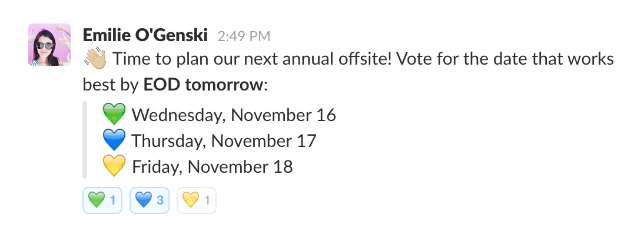Click the gray blockquote bar
The height and width of the screenshot is (238, 644).
[85, 140]
